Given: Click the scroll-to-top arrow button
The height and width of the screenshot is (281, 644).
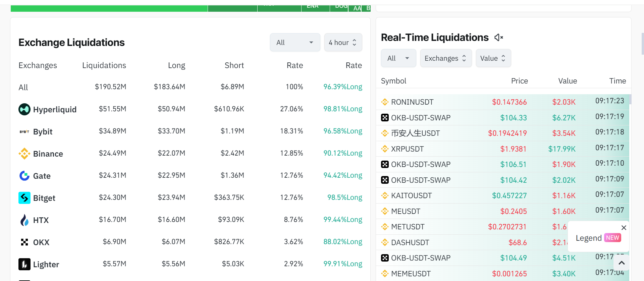Looking at the screenshot, I should [622, 263].
